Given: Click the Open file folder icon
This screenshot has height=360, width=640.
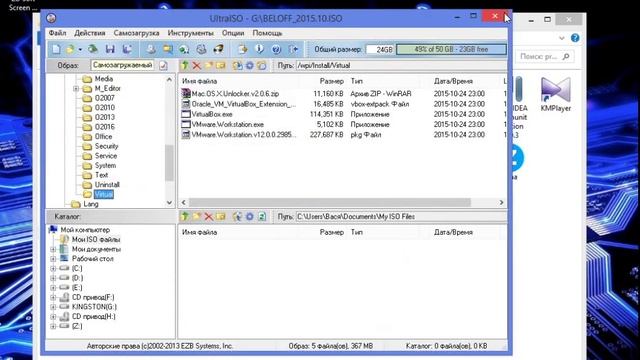Looking at the screenshot, I should [x=70, y=49].
